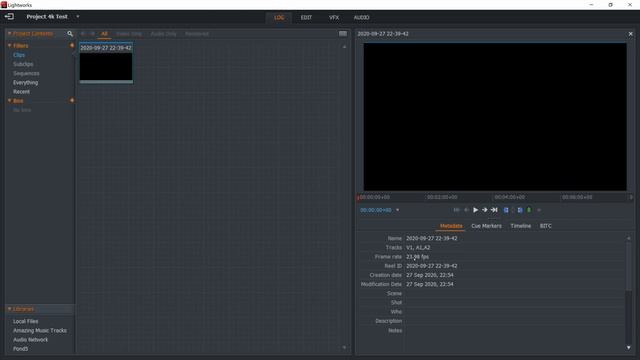Select the Clips filter

pos(19,55)
